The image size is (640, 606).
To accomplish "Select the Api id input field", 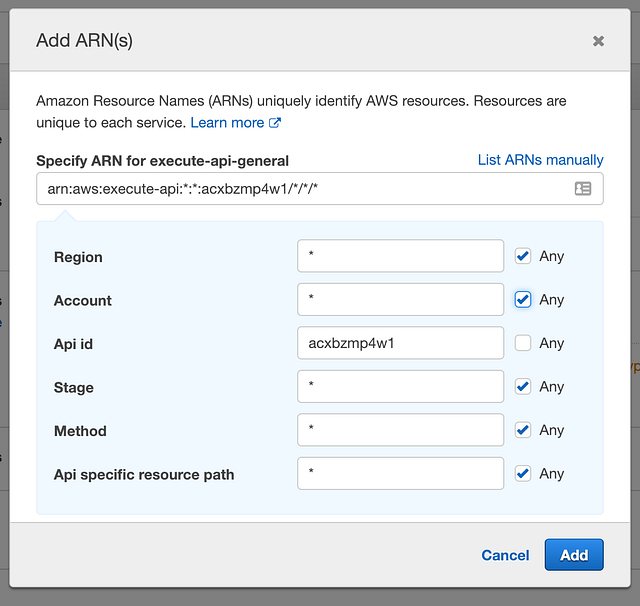I will 400,343.
